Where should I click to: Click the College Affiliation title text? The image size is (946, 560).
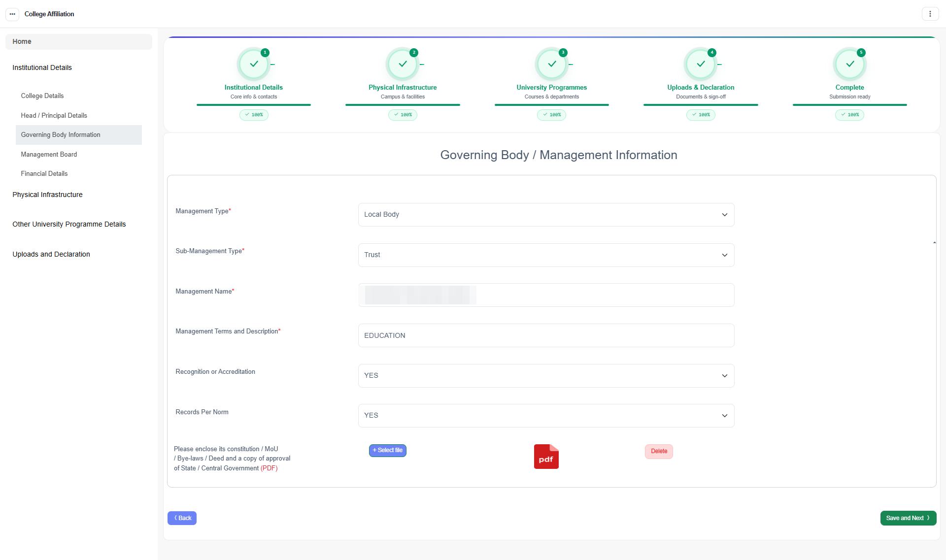point(49,14)
